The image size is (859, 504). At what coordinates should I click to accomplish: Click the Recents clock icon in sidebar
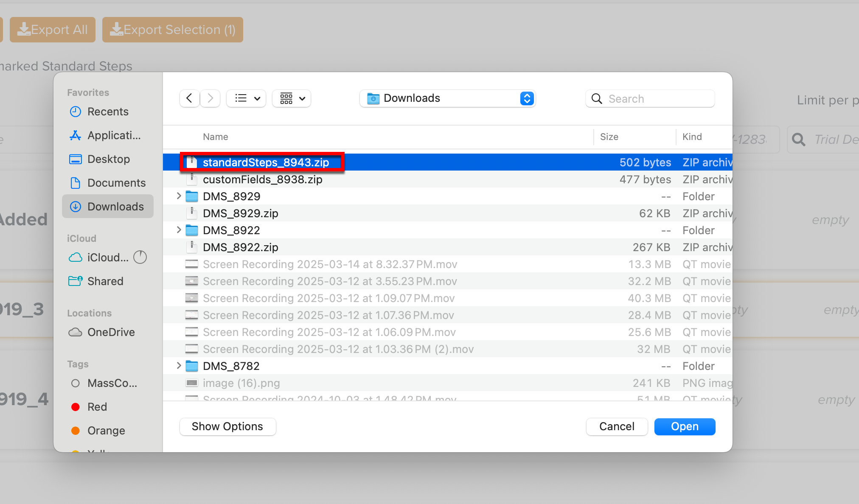[x=76, y=112]
